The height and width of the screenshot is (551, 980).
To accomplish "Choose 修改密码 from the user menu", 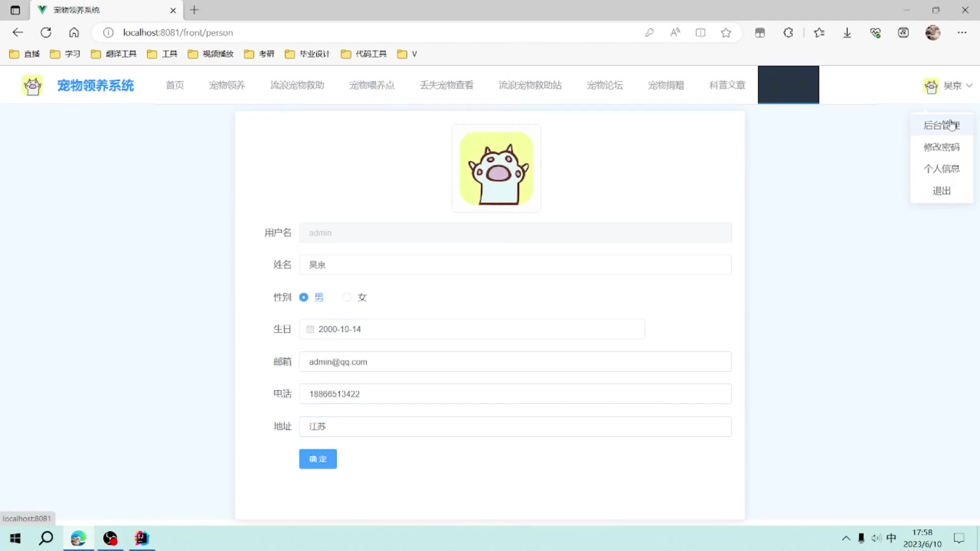I will pos(941,147).
